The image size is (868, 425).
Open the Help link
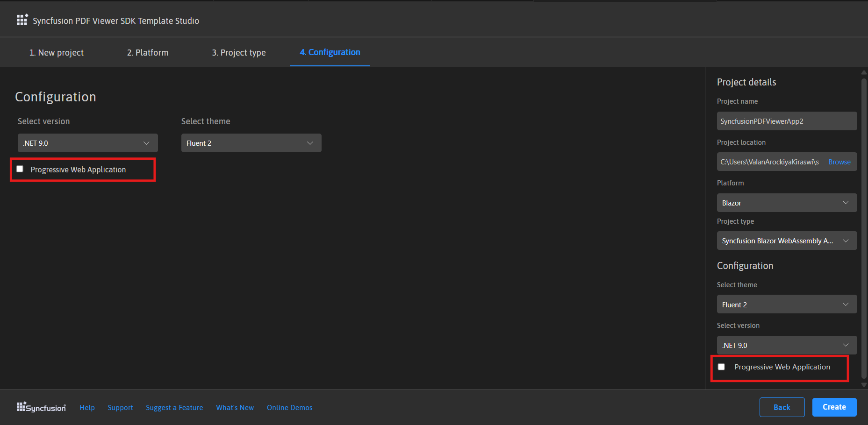click(x=87, y=408)
